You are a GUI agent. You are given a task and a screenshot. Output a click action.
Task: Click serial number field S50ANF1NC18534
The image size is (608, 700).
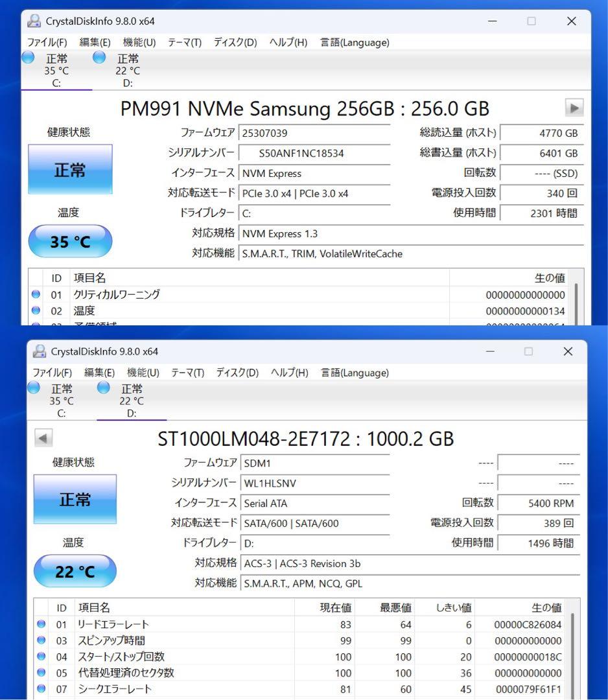pyautogui.click(x=314, y=153)
